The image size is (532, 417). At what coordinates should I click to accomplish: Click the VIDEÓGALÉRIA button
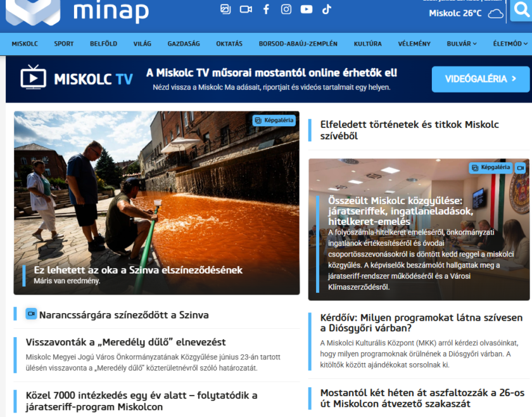pos(481,79)
